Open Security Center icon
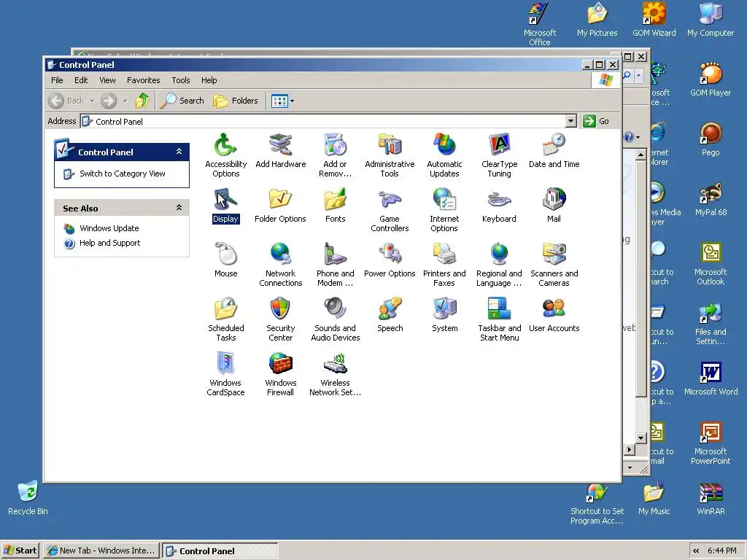747x560 pixels. pos(281,319)
